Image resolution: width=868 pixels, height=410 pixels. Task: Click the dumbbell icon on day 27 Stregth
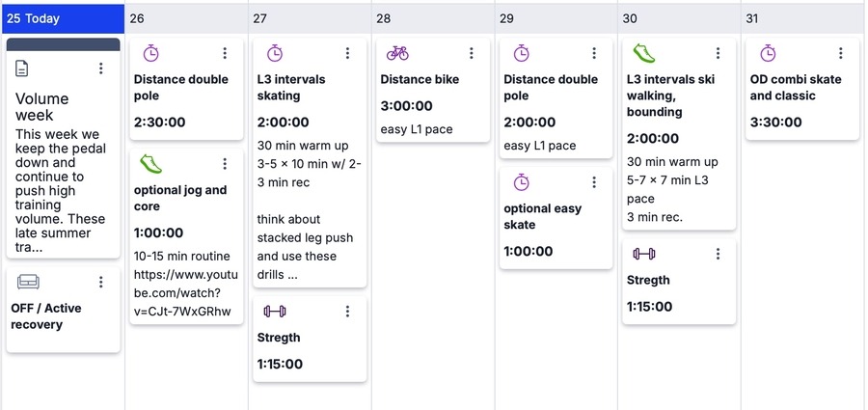point(275,311)
